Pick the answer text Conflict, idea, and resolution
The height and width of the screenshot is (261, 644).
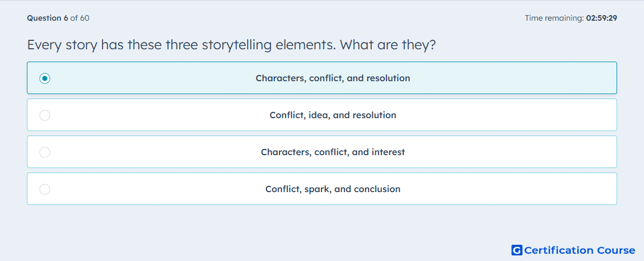[333, 115]
